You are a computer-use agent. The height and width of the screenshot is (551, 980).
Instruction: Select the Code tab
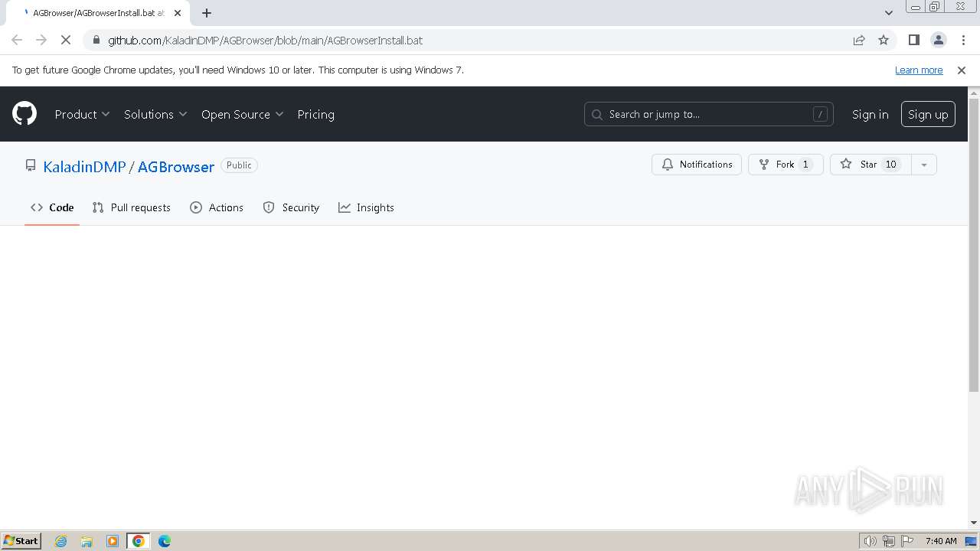52,207
